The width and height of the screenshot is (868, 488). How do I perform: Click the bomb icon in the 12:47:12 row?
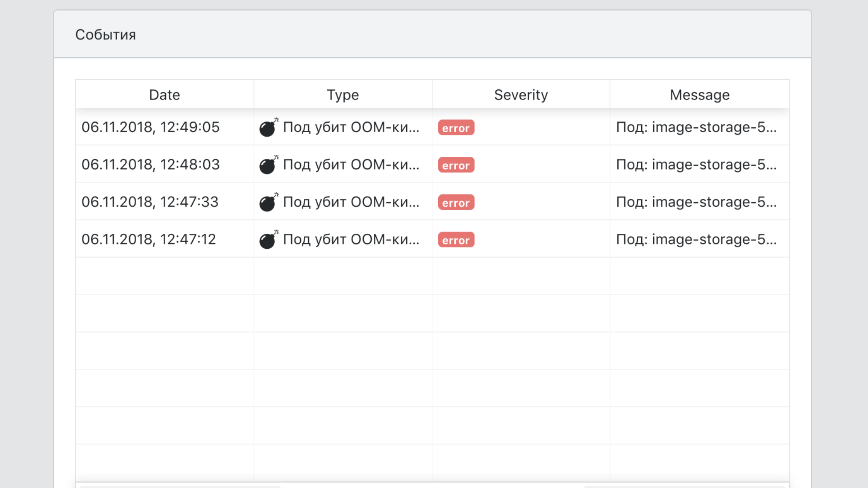click(x=269, y=239)
